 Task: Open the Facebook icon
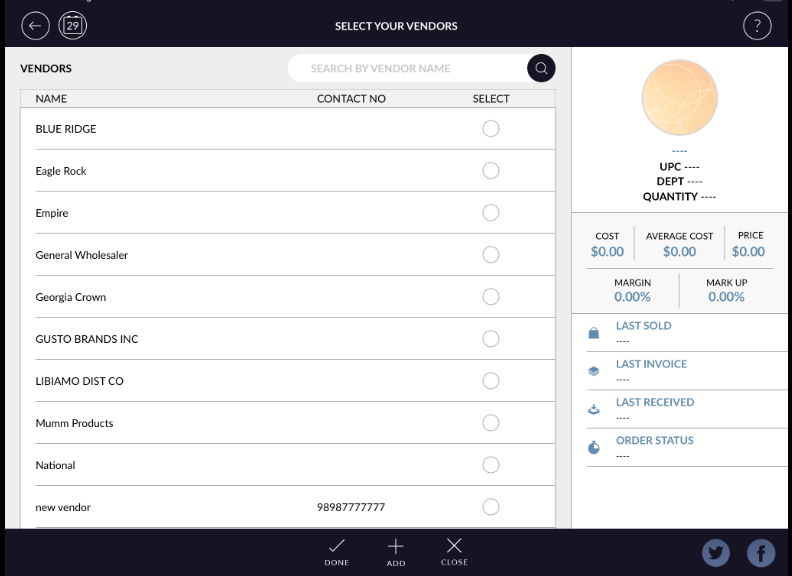[x=761, y=553]
